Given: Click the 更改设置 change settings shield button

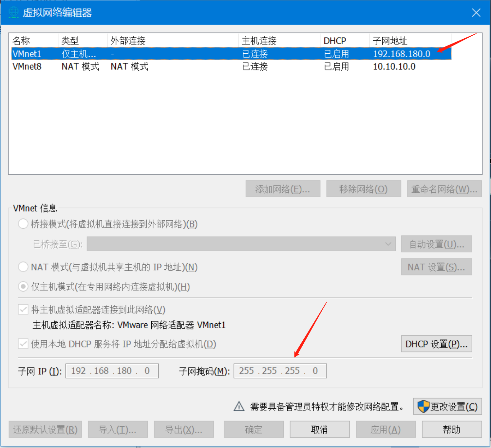Looking at the screenshot, I should [447, 406].
